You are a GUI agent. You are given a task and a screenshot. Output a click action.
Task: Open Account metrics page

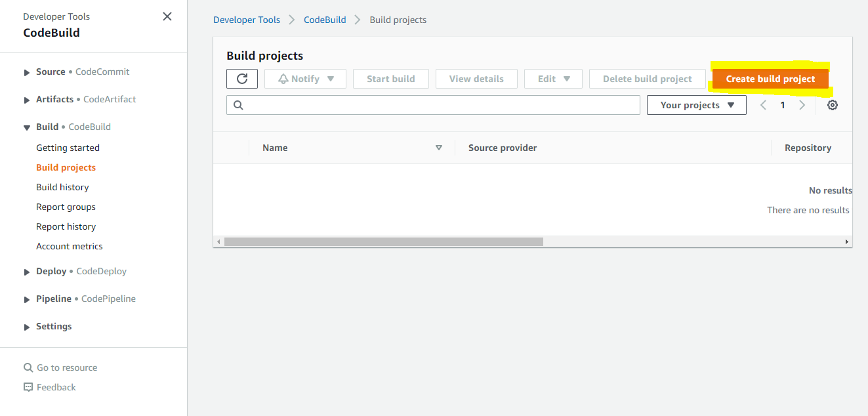[69, 246]
